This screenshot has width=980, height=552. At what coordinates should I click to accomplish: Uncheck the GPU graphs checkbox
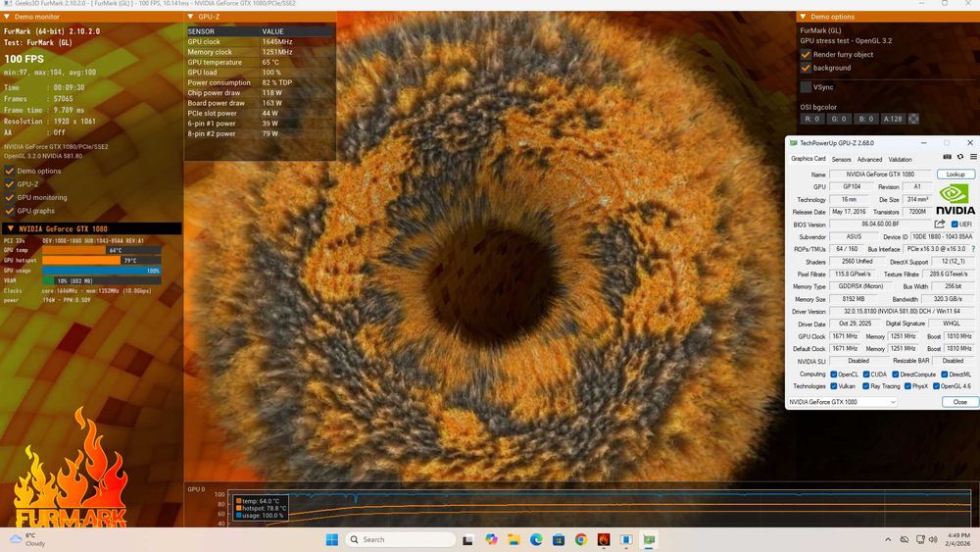(x=9, y=211)
